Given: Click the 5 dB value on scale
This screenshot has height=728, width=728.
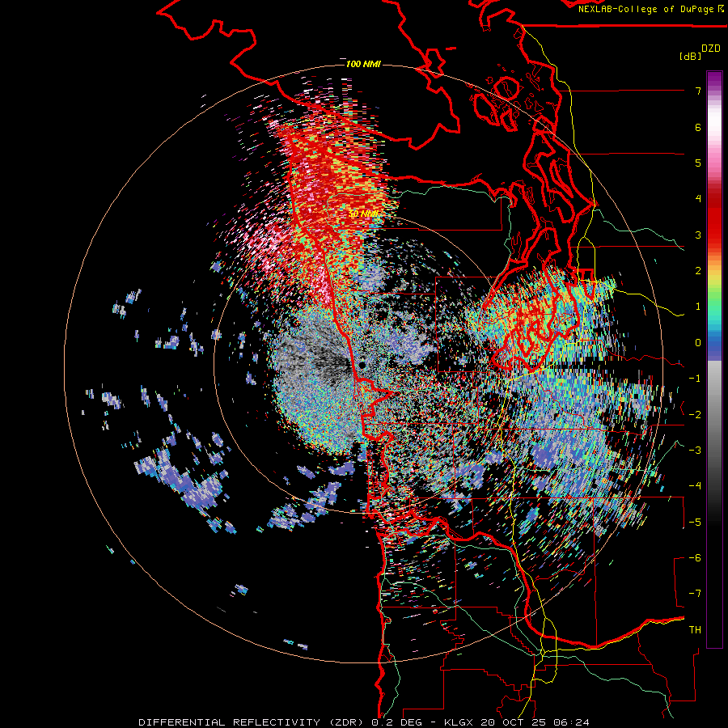Looking at the screenshot, I should pyautogui.click(x=698, y=163).
